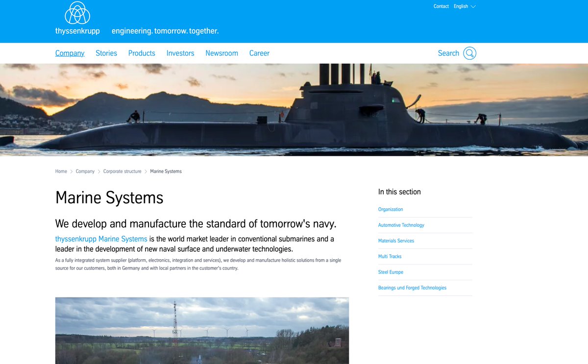588x364 pixels.
Task: Go to Corporate structure breadcrumb
Action: click(122, 171)
